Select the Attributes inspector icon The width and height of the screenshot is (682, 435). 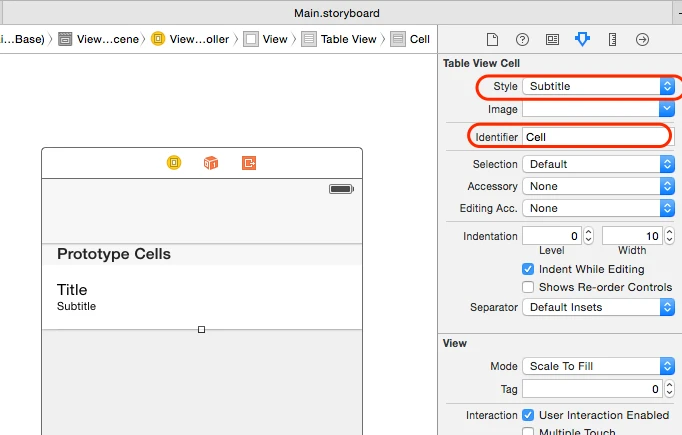(582, 40)
